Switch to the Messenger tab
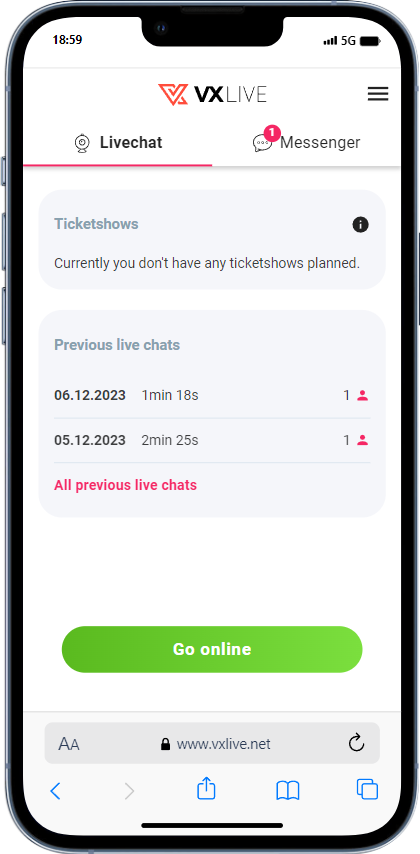 tap(306, 143)
